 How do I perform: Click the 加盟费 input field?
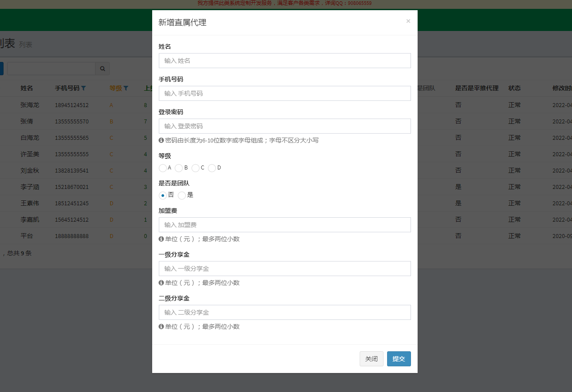pyautogui.click(x=284, y=225)
